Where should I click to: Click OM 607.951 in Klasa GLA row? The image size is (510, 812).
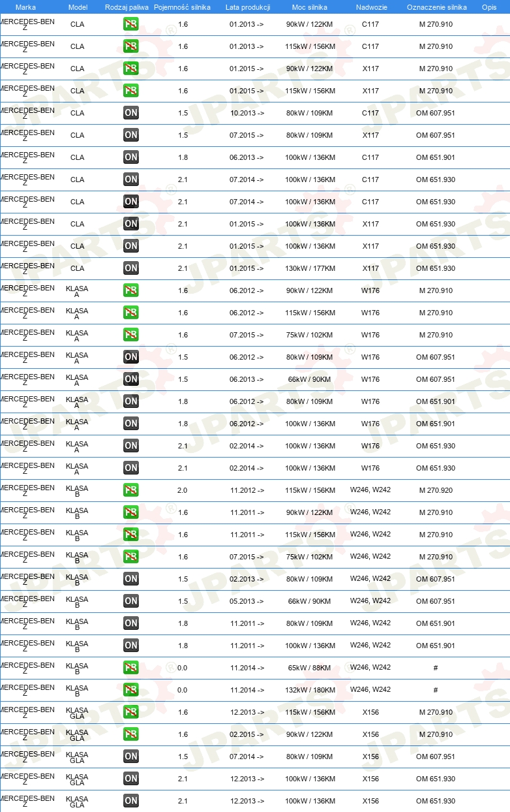[436, 757]
